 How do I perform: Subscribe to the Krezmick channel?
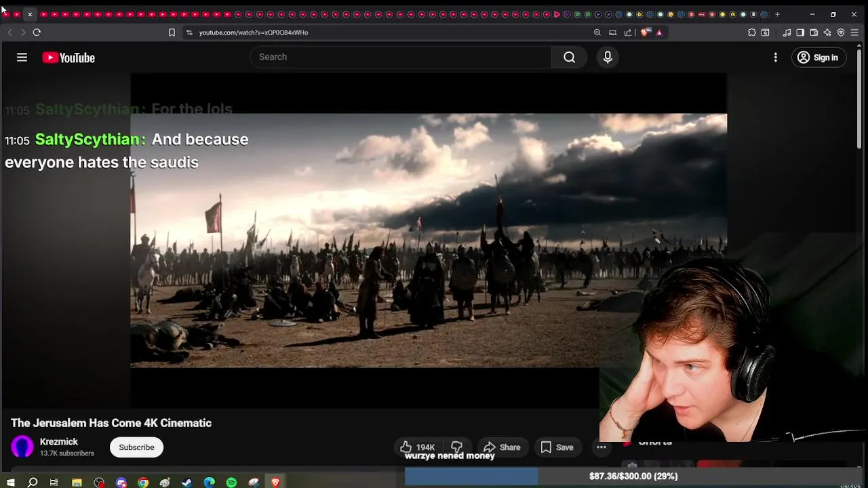point(136,447)
